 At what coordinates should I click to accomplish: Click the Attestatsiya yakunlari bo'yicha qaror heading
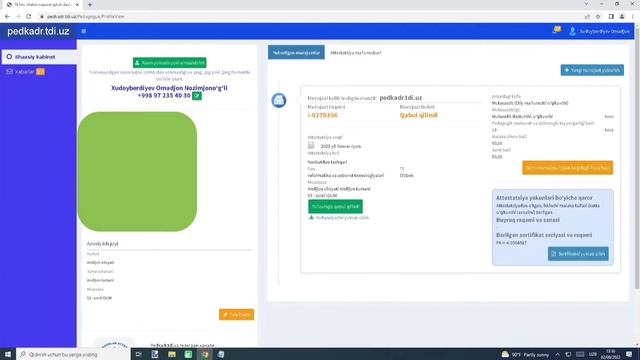point(544,198)
